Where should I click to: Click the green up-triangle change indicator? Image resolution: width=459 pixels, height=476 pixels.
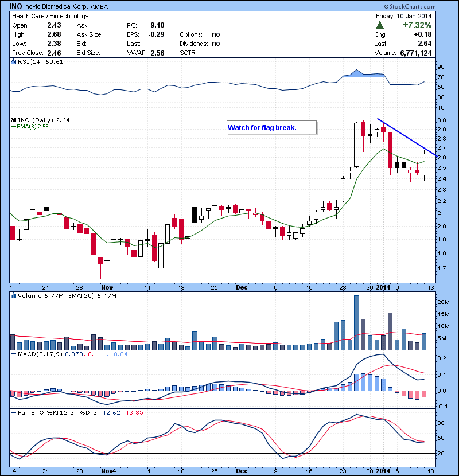click(x=380, y=25)
